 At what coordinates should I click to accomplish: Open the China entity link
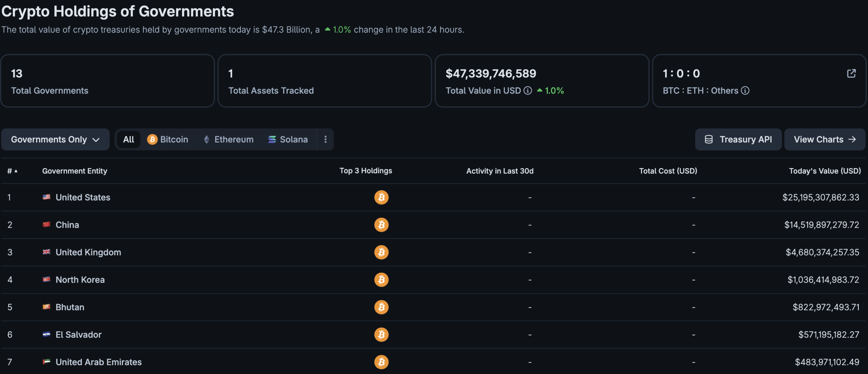[67, 225]
